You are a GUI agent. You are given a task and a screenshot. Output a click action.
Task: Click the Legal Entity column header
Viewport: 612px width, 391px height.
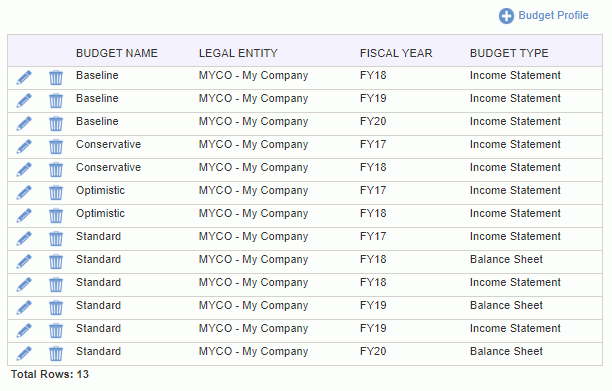(238, 53)
